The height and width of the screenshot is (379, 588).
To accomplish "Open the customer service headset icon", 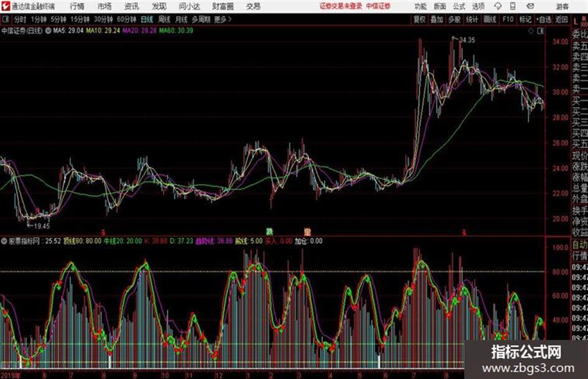I will 498,6.
